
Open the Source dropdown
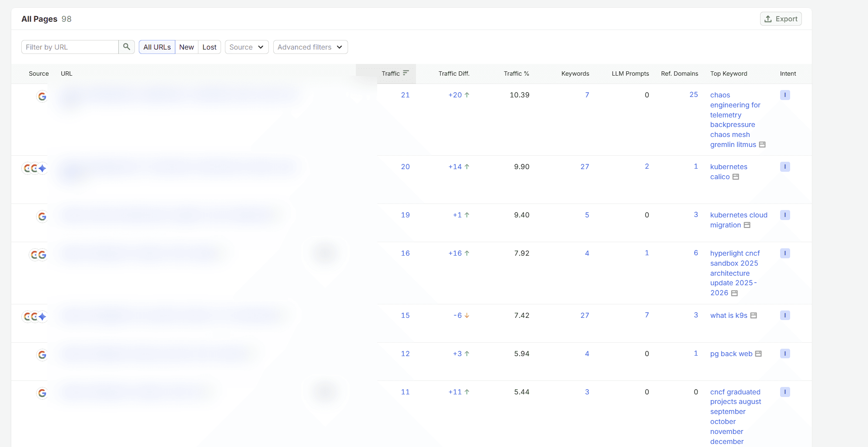pyautogui.click(x=247, y=47)
